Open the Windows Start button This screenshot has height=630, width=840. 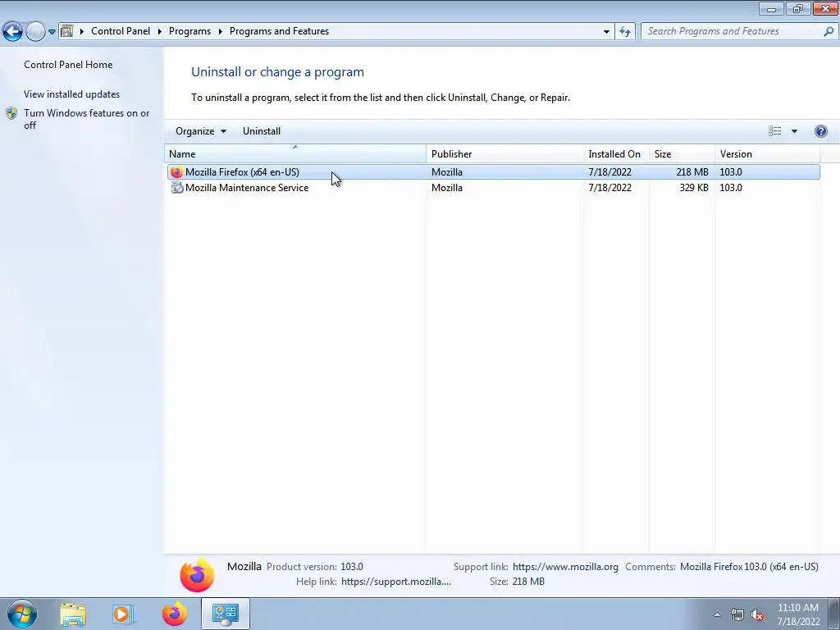[22, 614]
